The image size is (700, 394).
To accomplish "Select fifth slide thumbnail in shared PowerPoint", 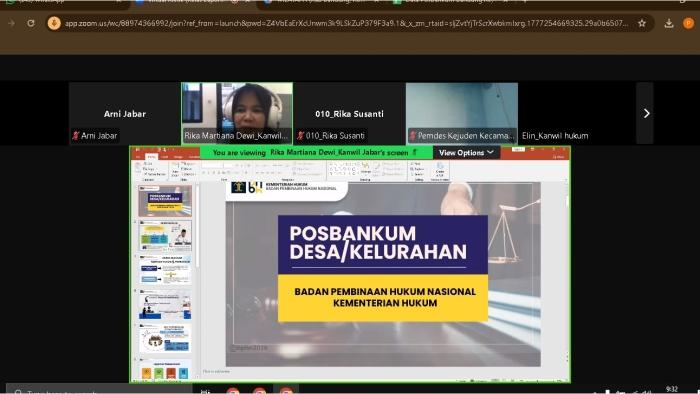I will click(x=165, y=339).
